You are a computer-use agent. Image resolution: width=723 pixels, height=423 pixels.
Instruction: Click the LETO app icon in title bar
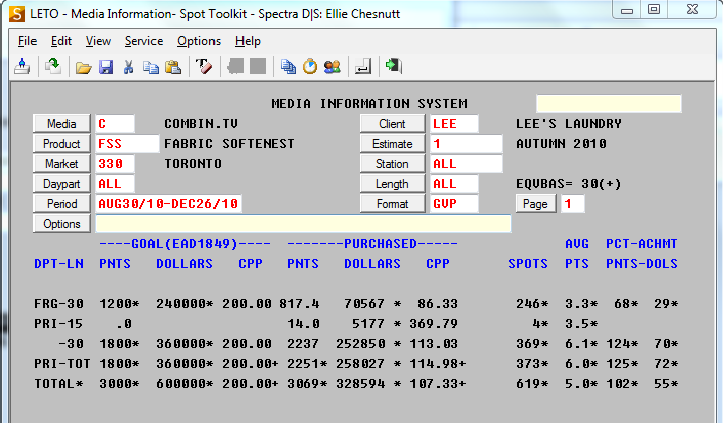(x=17, y=14)
